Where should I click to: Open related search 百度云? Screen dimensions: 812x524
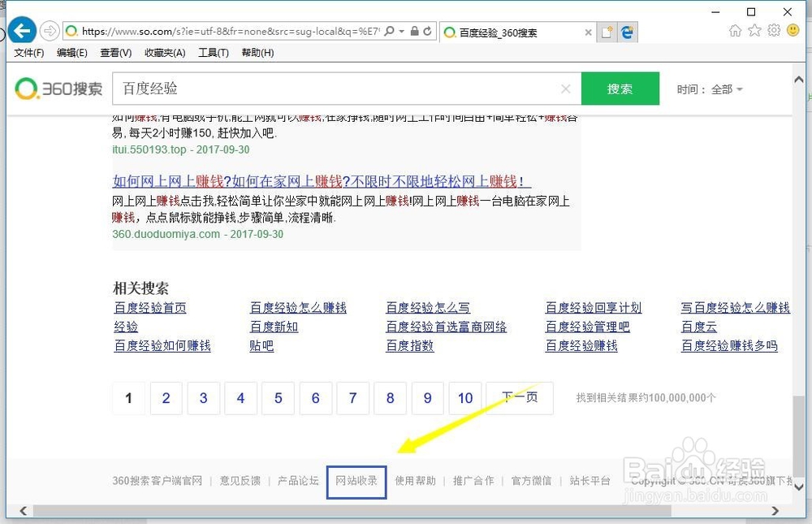tap(699, 327)
